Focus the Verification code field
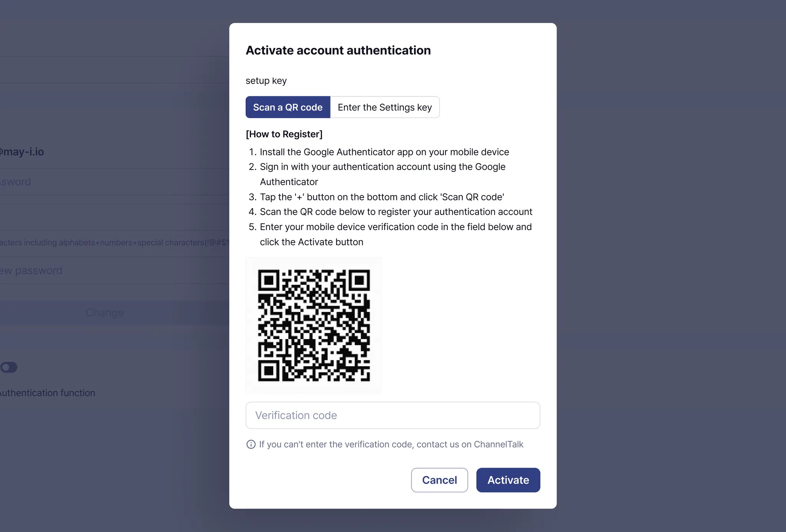 [x=393, y=415]
